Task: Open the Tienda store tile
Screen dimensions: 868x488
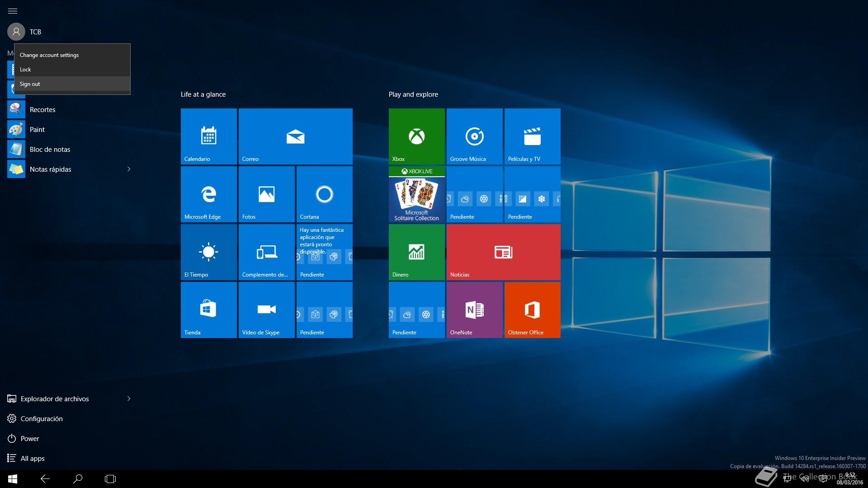Action: pos(209,310)
